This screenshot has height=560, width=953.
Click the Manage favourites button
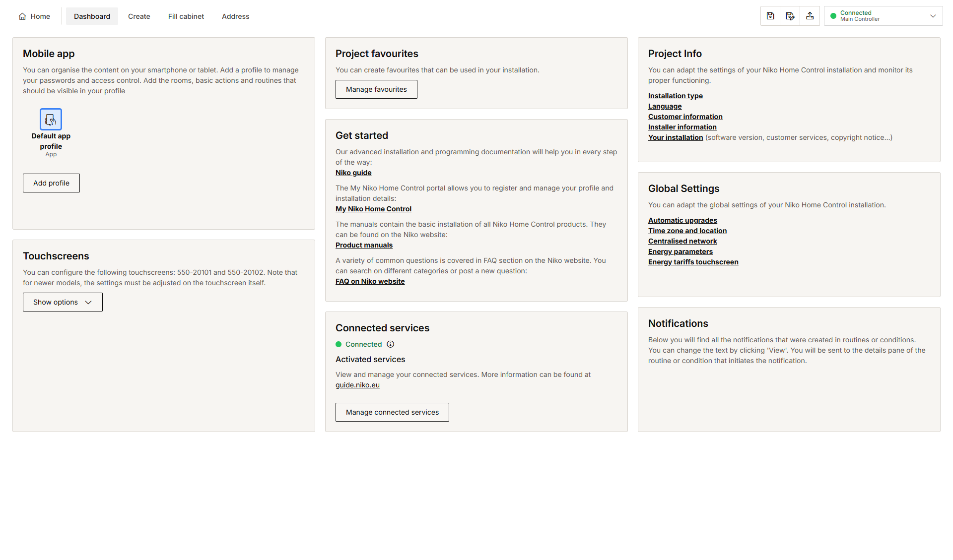376,89
